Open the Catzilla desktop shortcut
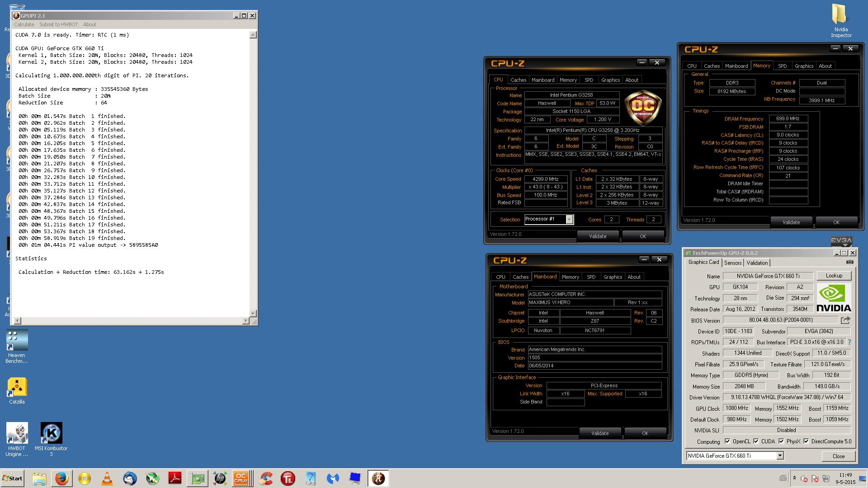This screenshot has width=868, height=488. tap(17, 391)
